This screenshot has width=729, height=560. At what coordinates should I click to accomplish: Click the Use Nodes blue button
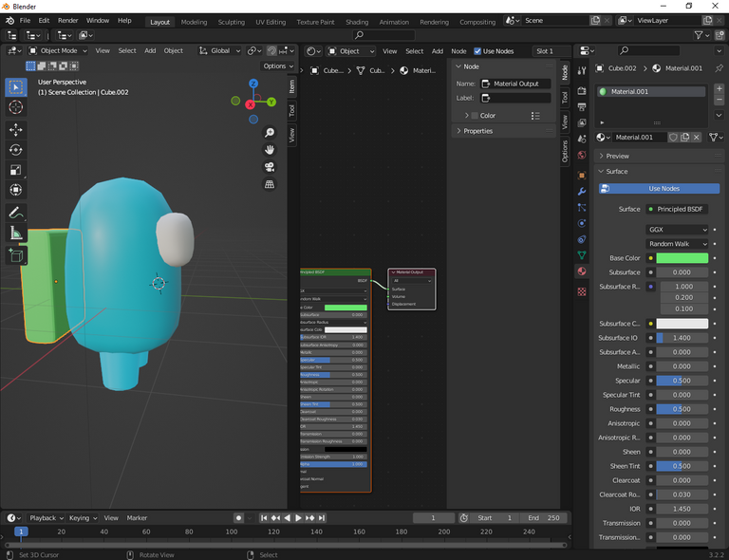(660, 188)
